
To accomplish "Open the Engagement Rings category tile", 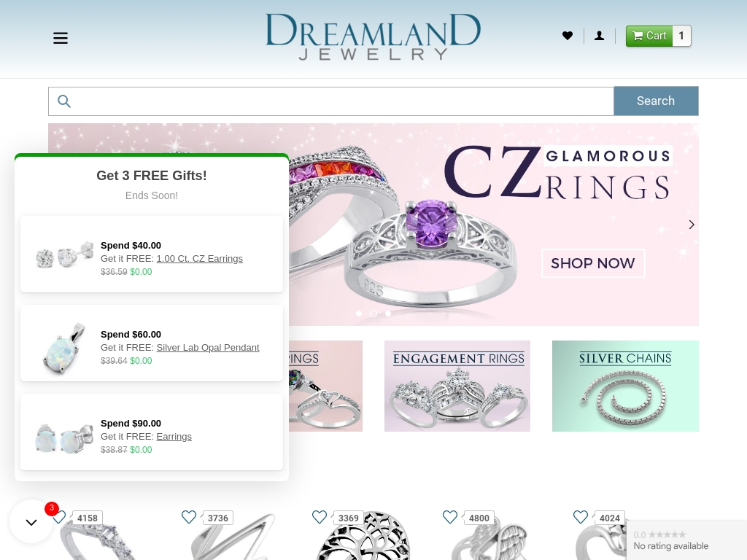I will point(457,386).
